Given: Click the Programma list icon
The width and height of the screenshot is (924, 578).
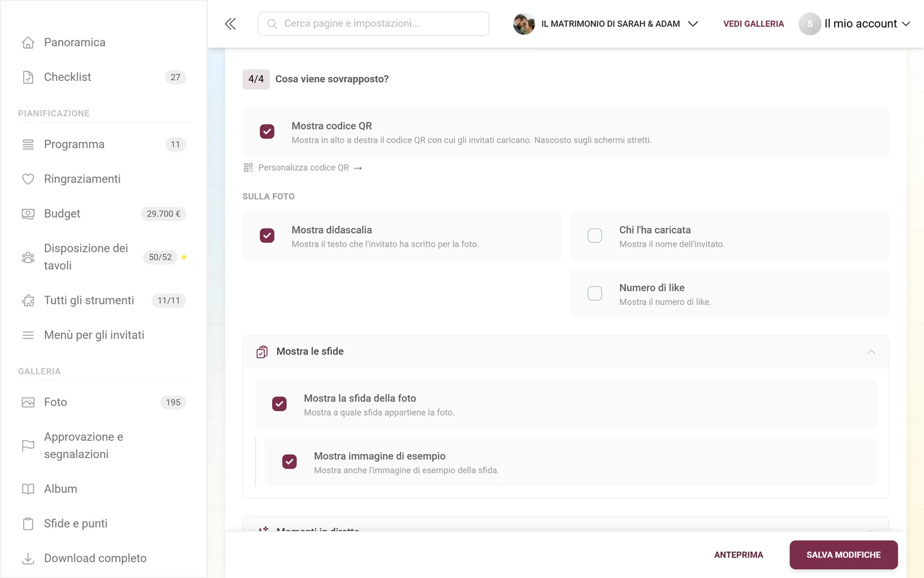Looking at the screenshot, I should pos(28,144).
